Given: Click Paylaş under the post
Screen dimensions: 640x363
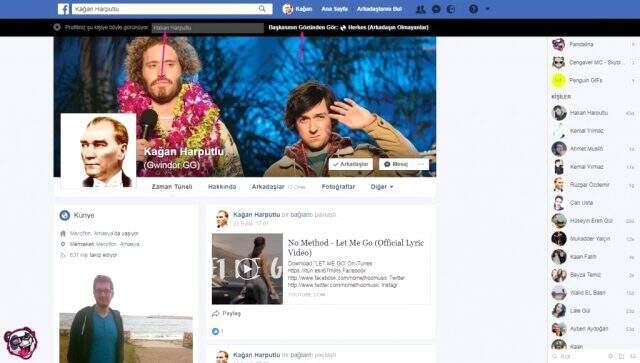Looking at the screenshot, I should coord(232,314).
